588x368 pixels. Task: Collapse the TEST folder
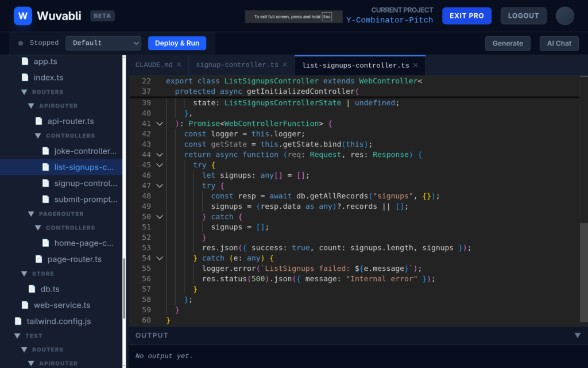pos(17,336)
